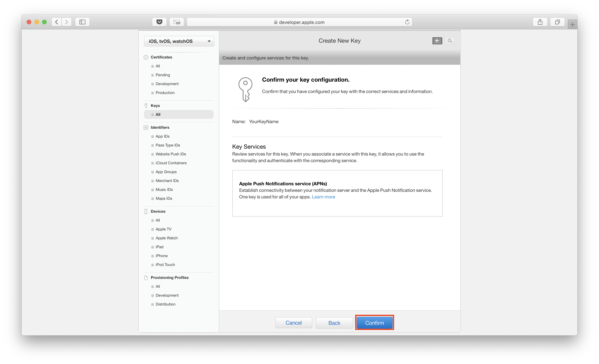Open Distribution under Provisioning Profiles
599x364 pixels.
165,304
